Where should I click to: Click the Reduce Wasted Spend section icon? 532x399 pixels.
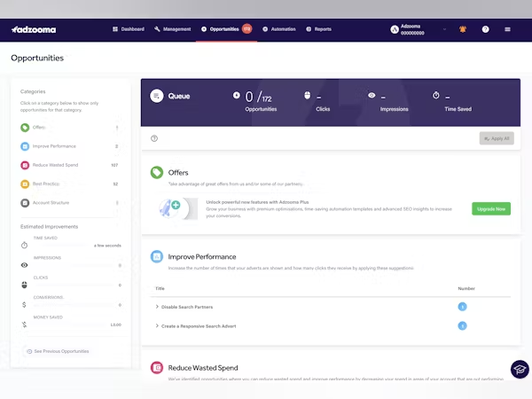pyautogui.click(x=157, y=367)
